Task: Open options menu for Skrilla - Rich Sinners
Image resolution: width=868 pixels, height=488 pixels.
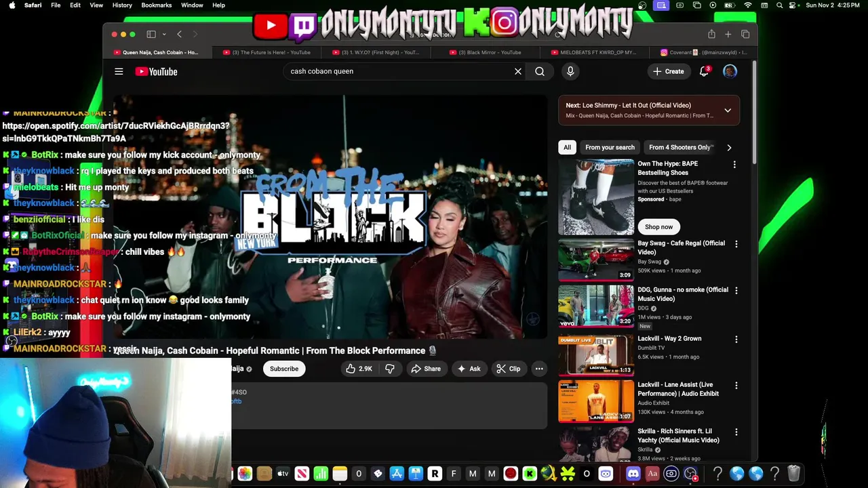Action: coord(736,432)
